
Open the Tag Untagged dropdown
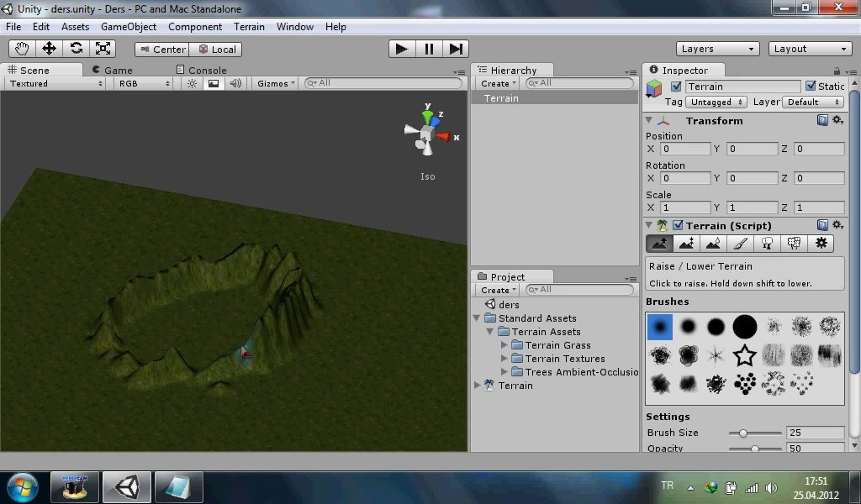click(x=716, y=102)
